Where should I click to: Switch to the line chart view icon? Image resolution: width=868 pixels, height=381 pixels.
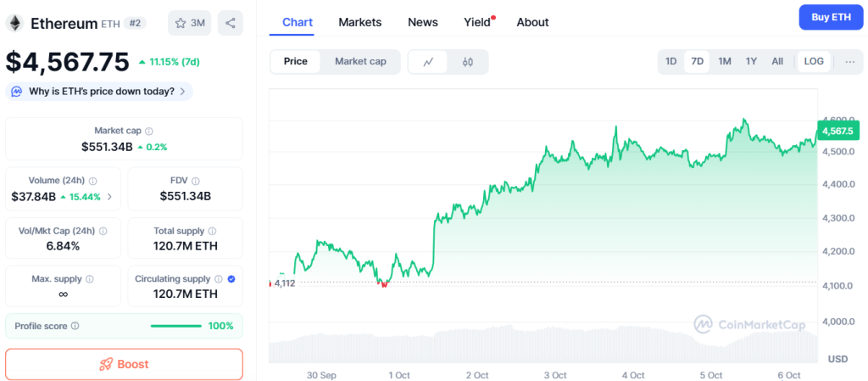pos(429,61)
